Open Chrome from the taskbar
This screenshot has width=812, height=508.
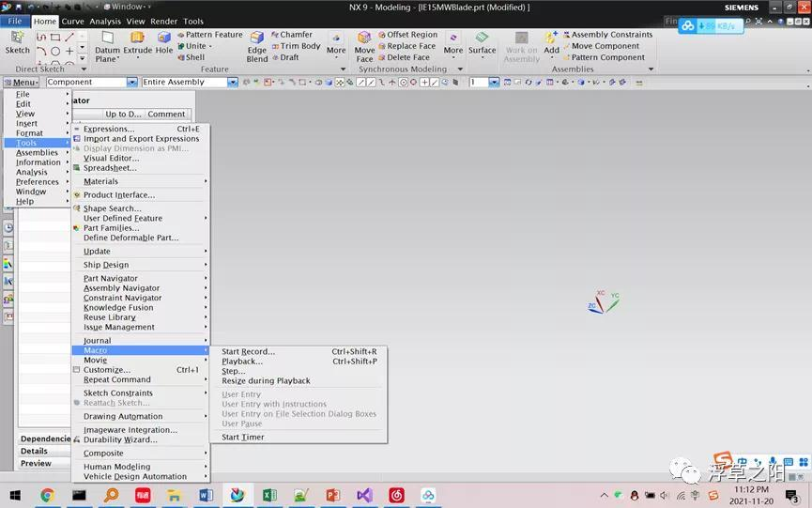(x=47, y=496)
